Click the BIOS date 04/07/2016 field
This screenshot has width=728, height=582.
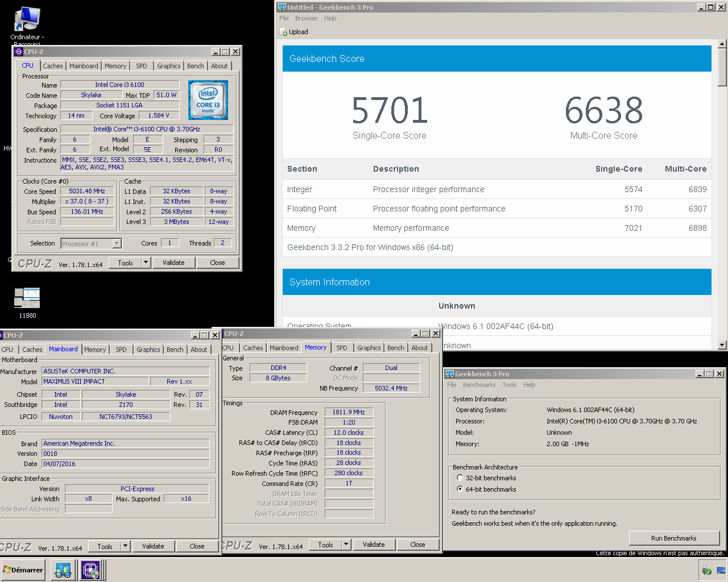pyautogui.click(x=126, y=464)
